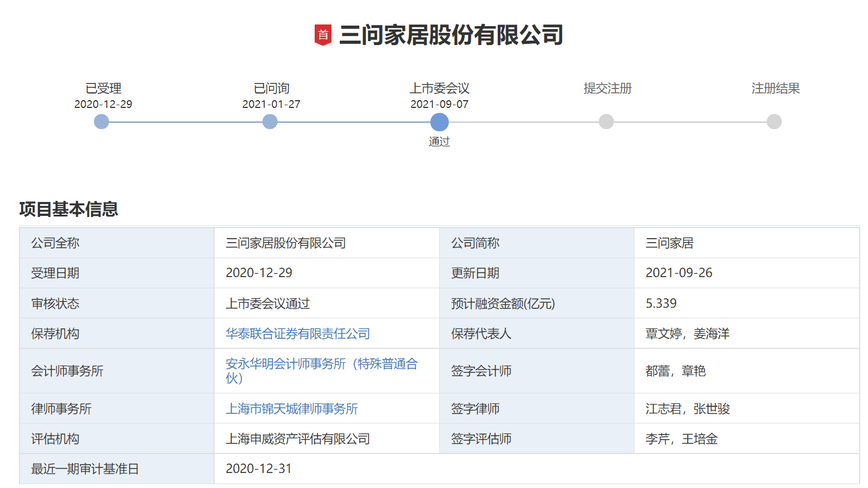This screenshot has width=868, height=488.
Task: Click the 律师事务所 label cell
Action: click(117, 408)
